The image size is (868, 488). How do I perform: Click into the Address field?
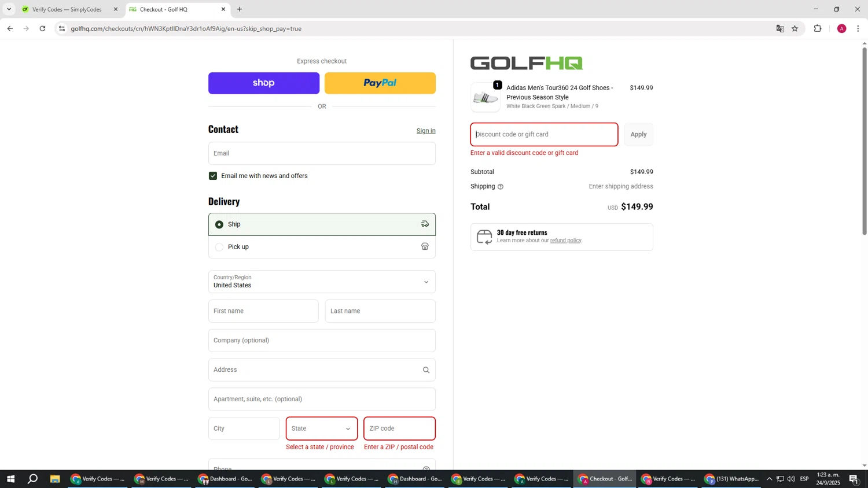(x=322, y=370)
